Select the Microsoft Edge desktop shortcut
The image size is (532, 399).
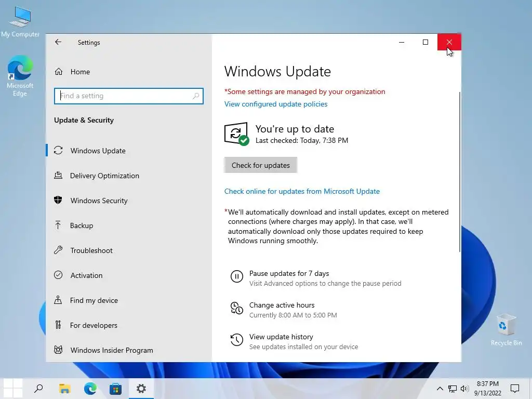[20, 76]
